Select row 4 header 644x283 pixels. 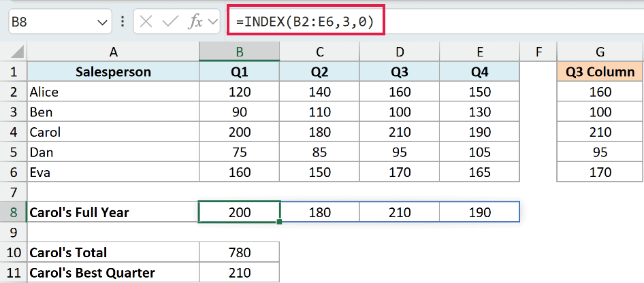[x=14, y=132]
